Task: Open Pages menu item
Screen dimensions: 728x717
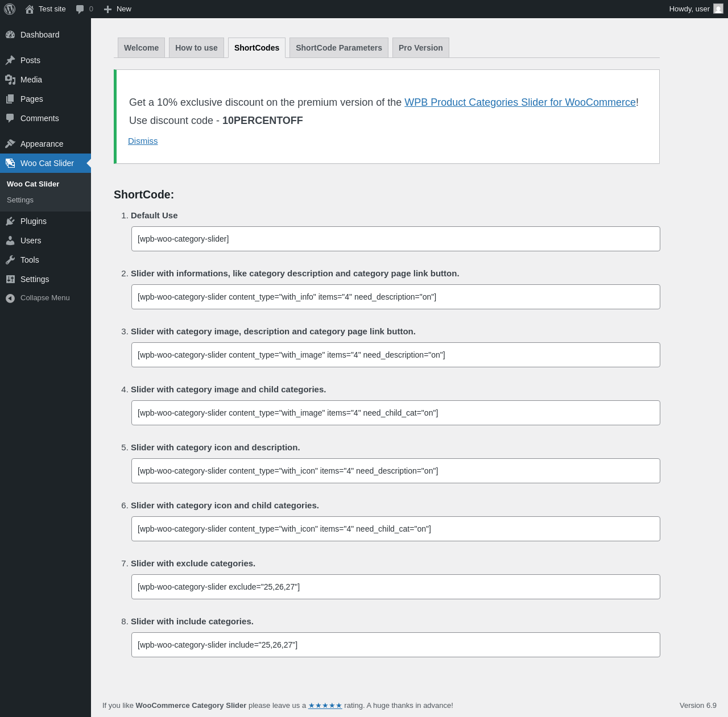Action: pos(45,99)
